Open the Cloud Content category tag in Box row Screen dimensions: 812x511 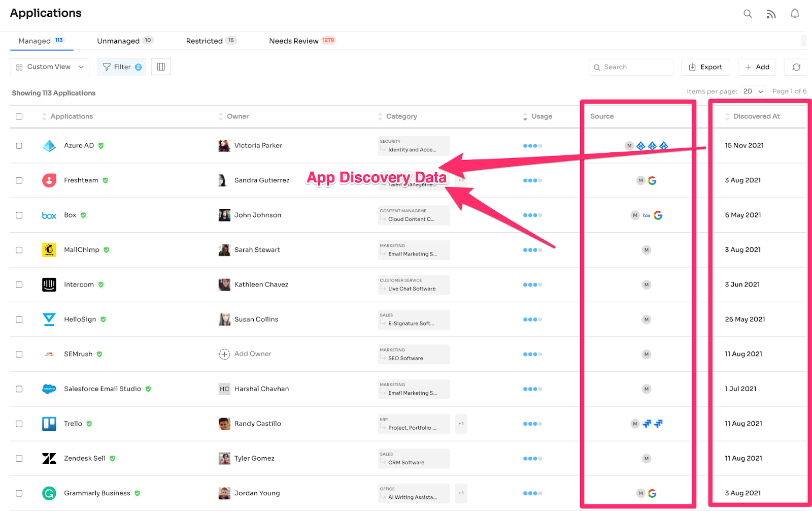[x=414, y=215]
